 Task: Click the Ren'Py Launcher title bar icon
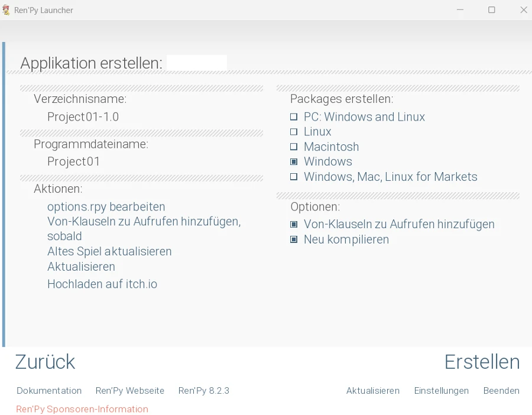pyautogui.click(x=7, y=10)
